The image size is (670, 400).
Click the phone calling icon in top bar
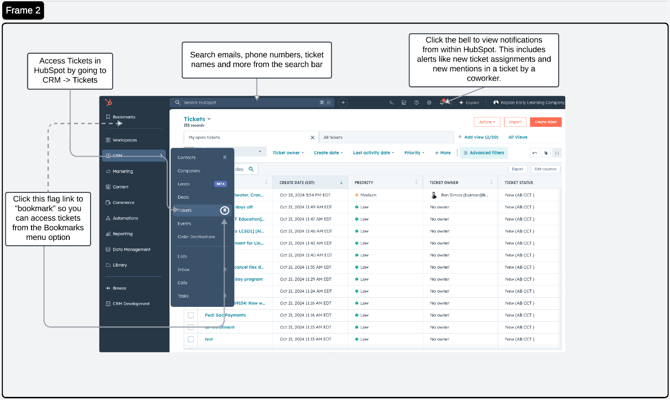click(391, 102)
